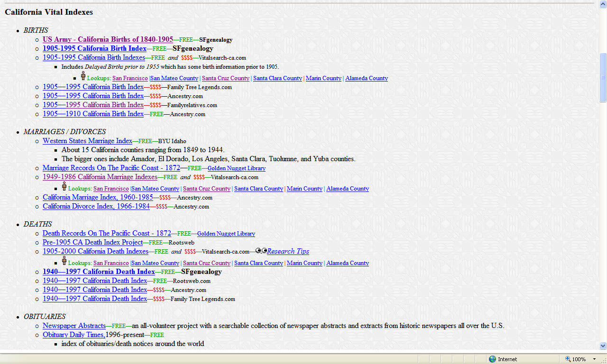Click the OBITUARIES section heading
The width and height of the screenshot is (607, 364).
(x=45, y=316)
